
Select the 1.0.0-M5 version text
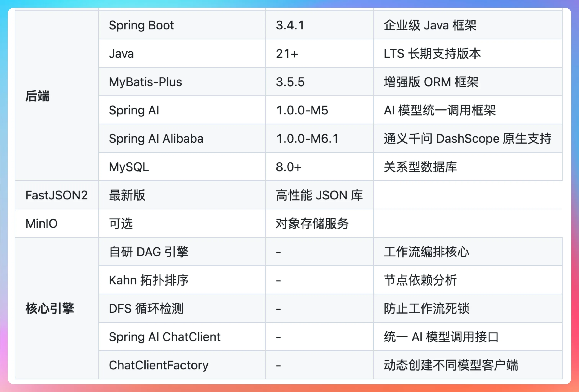(x=302, y=110)
